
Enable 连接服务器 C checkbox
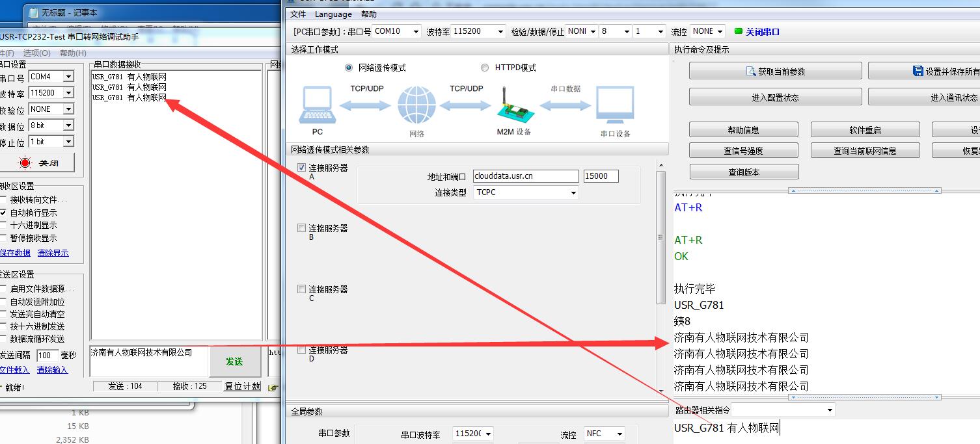(x=301, y=289)
